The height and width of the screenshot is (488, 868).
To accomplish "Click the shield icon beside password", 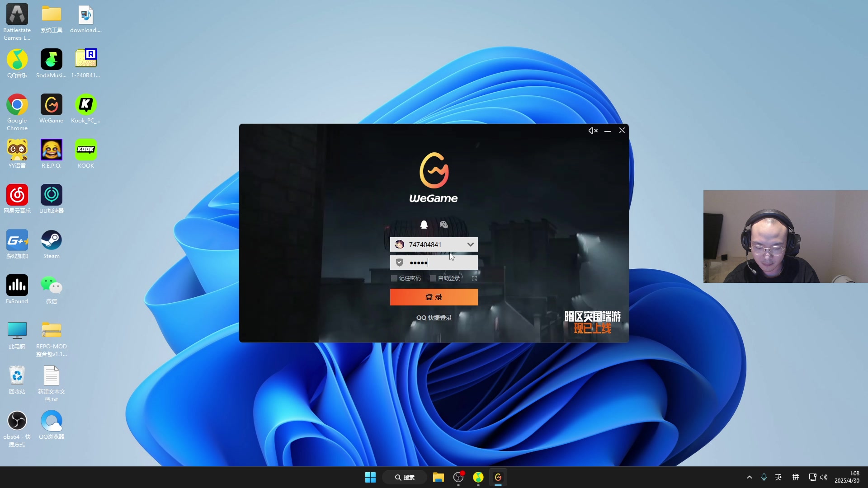I will [x=400, y=263].
